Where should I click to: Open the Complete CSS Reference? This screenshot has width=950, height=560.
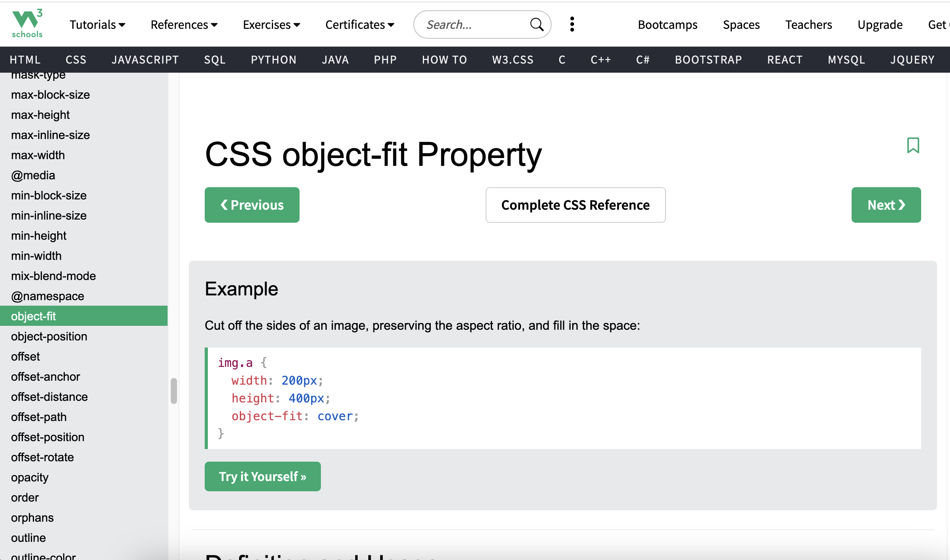click(x=575, y=205)
